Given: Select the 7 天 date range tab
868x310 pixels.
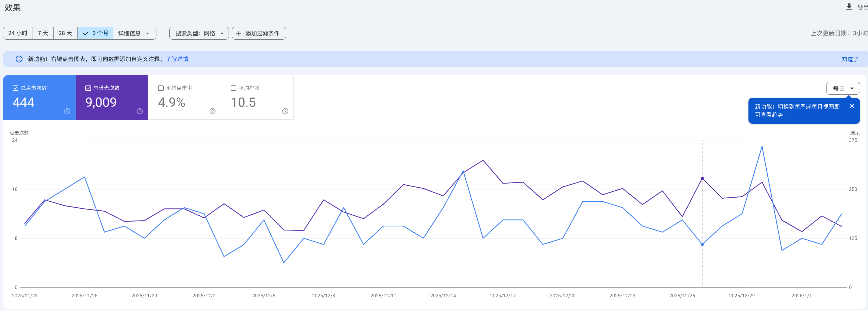Looking at the screenshot, I should pos(43,33).
